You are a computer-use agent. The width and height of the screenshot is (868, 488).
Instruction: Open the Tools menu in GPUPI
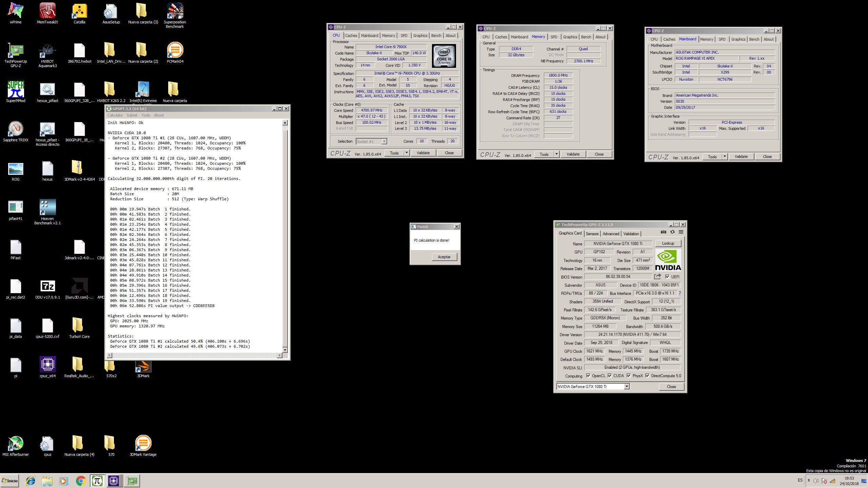point(146,115)
